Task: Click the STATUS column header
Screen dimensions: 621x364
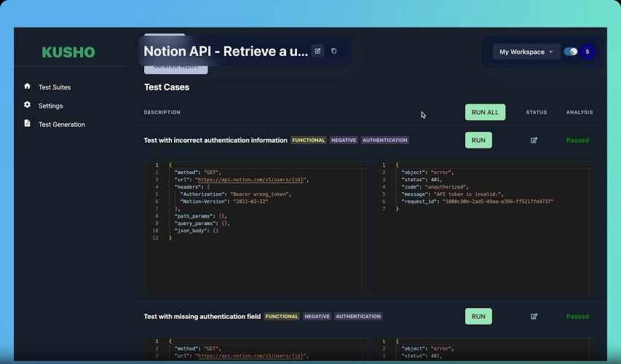Action: coord(537,113)
